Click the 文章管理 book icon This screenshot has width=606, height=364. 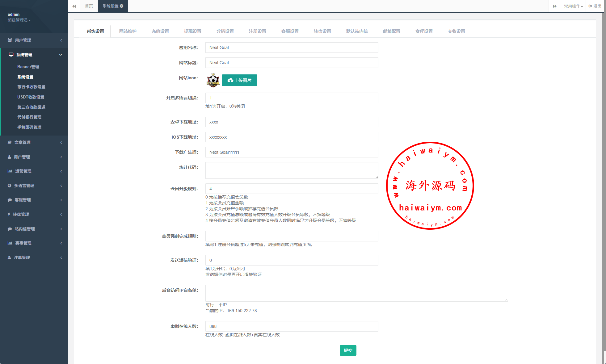[x=10, y=142]
